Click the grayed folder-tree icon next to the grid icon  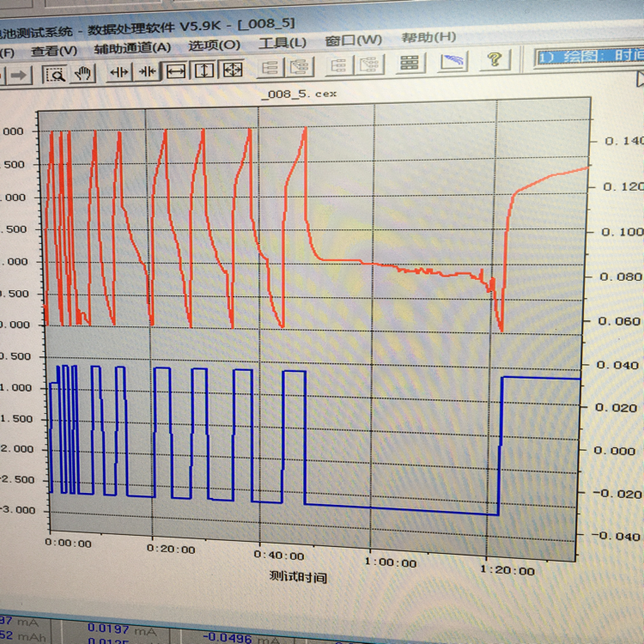pyautogui.click(x=369, y=64)
